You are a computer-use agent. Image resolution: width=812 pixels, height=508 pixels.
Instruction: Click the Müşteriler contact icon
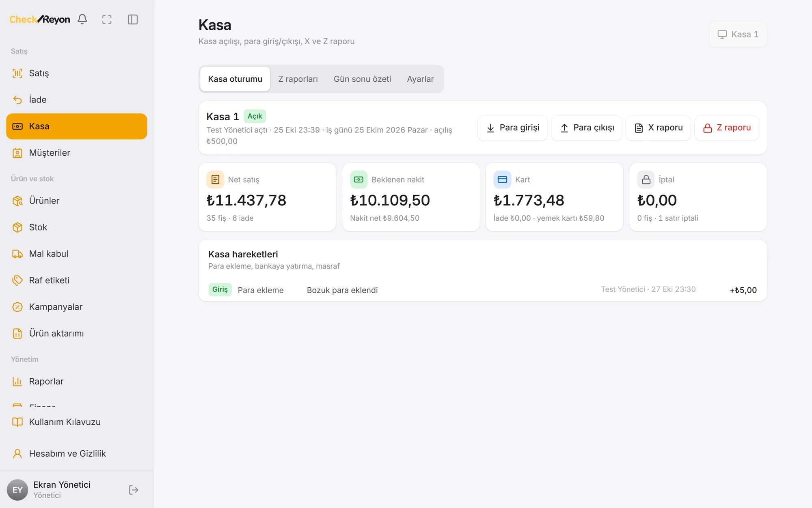17,153
